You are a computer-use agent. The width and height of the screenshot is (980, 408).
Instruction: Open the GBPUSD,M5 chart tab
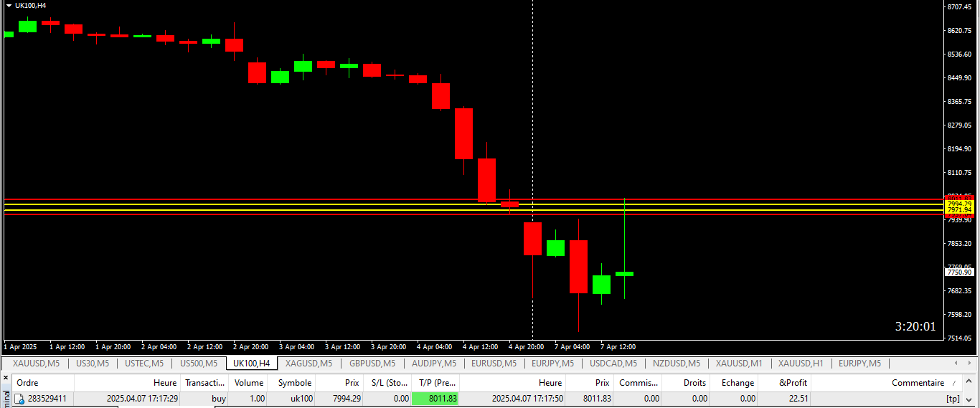pyautogui.click(x=372, y=363)
